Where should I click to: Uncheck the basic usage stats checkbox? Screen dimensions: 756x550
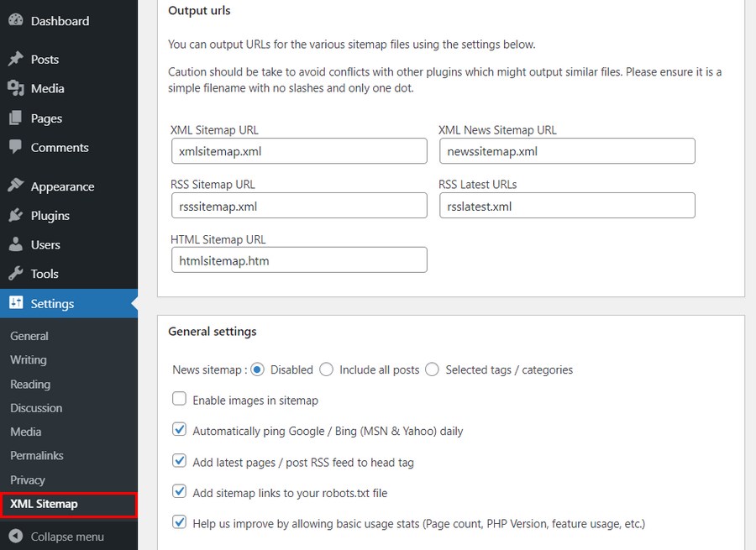point(180,522)
